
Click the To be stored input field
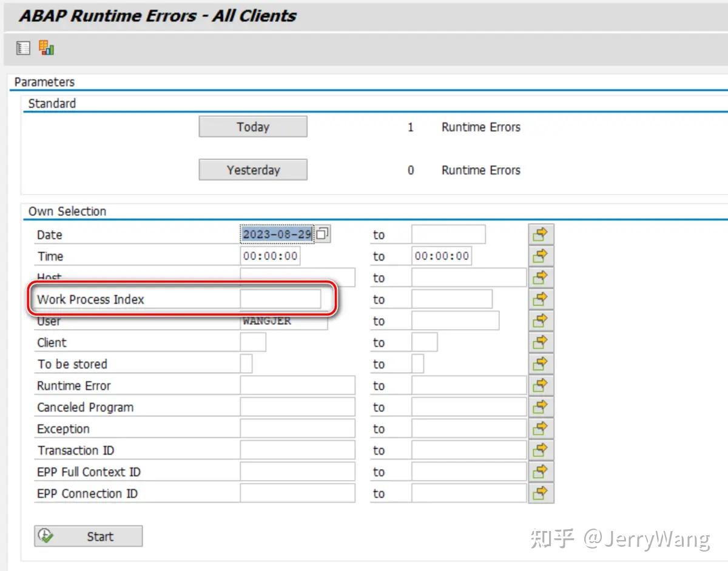tap(245, 363)
